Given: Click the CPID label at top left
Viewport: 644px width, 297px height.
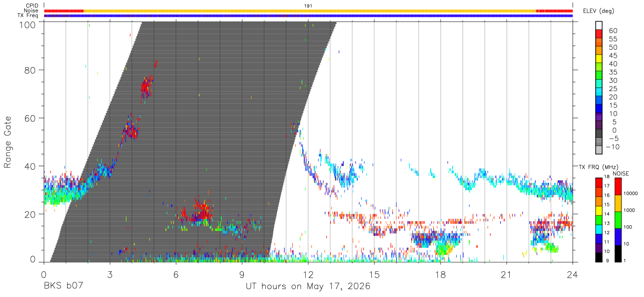Looking at the screenshot, I should [32, 6].
